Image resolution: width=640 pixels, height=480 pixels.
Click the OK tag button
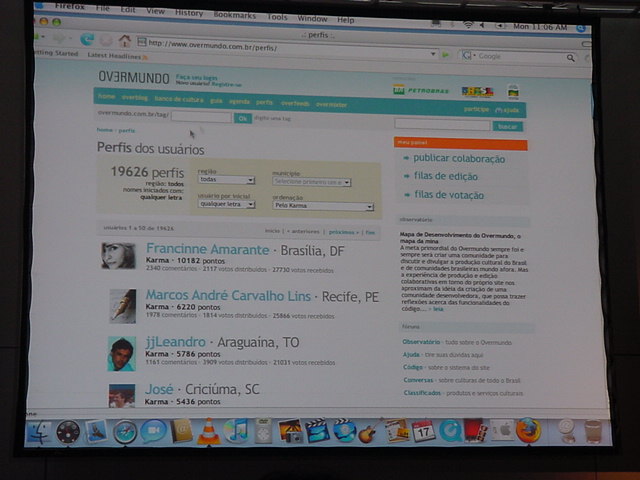click(x=242, y=118)
